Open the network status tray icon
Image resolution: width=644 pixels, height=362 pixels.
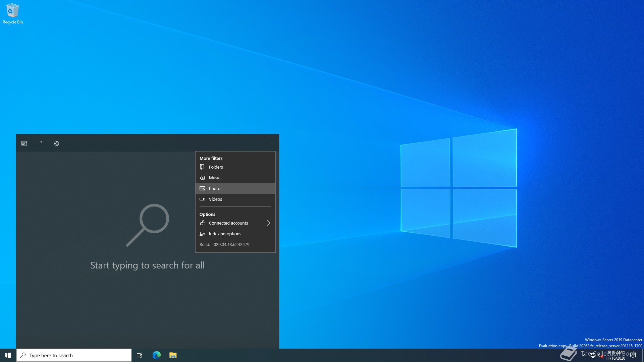pos(593,355)
